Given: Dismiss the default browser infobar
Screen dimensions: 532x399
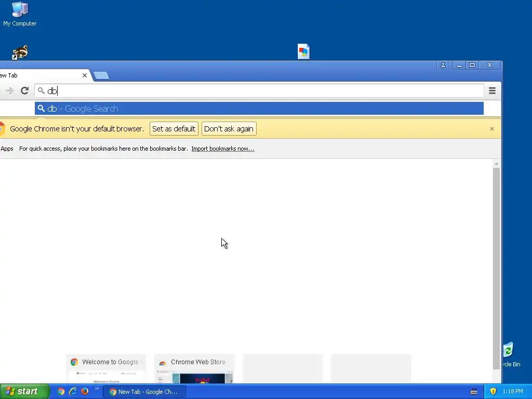Looking at the screenshot, I should pos(492,129).
